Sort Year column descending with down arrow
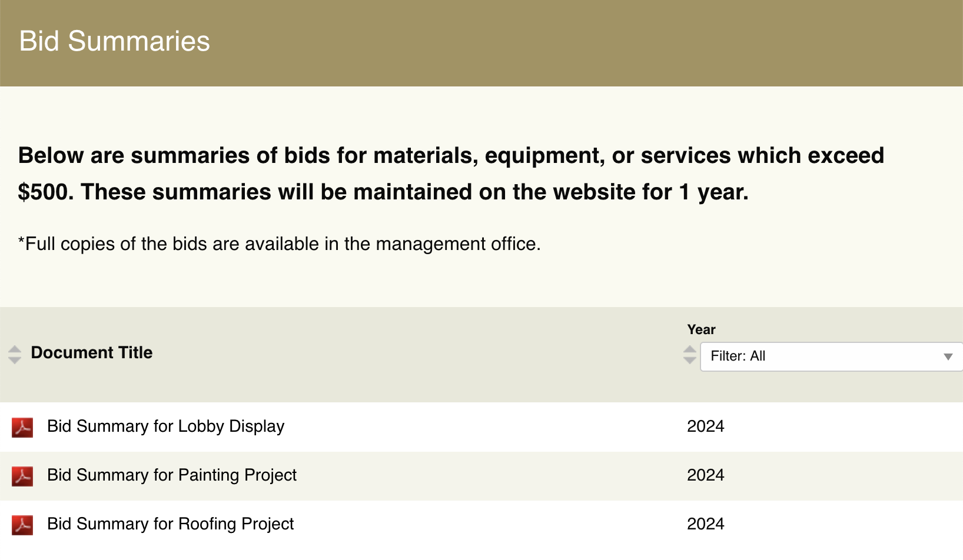963x560 pixels. click(x=690, y=360)
